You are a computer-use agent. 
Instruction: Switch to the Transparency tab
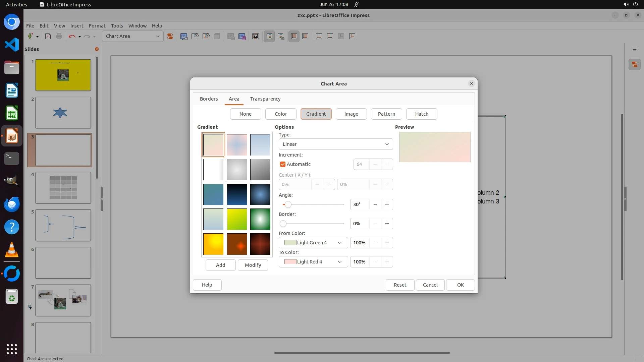coord(265,99)
